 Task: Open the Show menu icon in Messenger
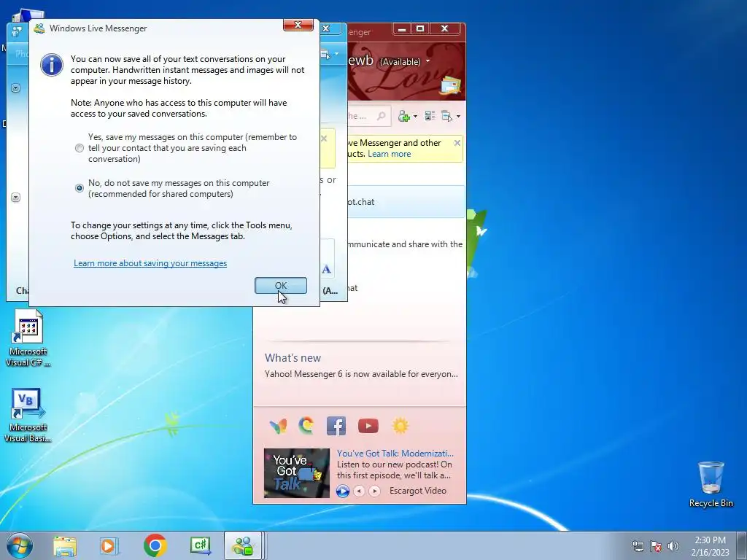(x=447, y=116)
